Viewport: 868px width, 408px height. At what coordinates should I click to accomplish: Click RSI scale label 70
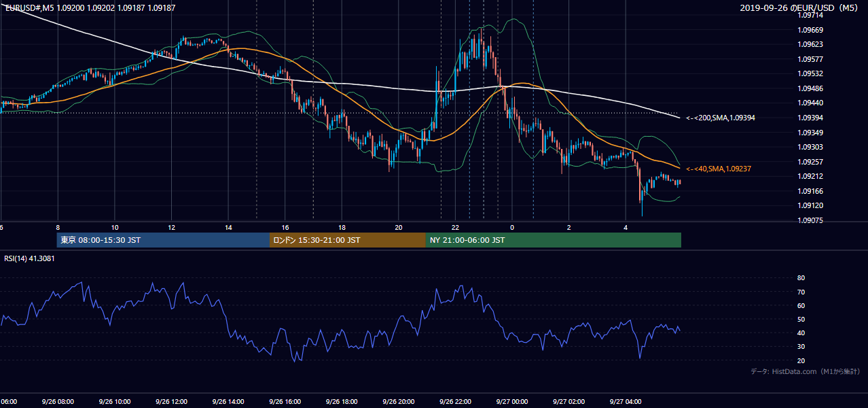[801, 292]
